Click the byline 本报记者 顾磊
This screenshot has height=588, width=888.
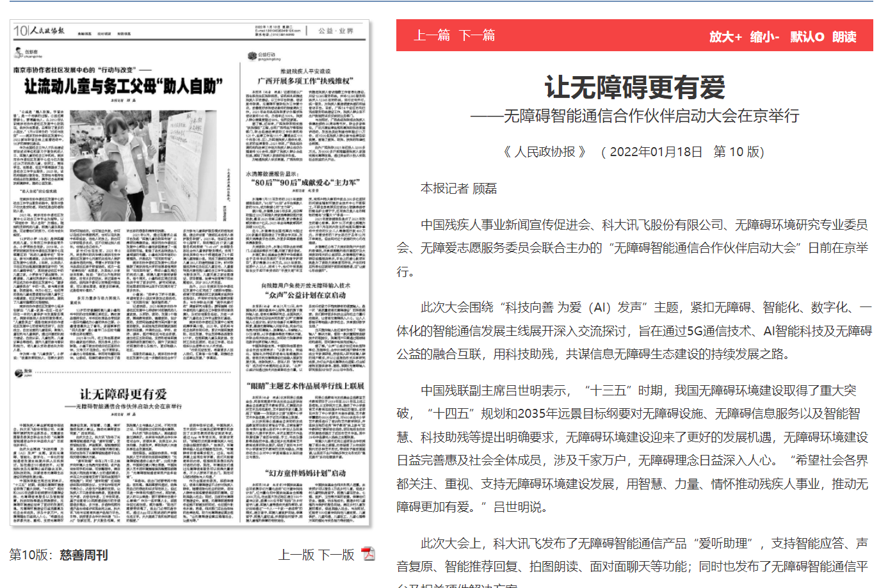tap(458, 188)
